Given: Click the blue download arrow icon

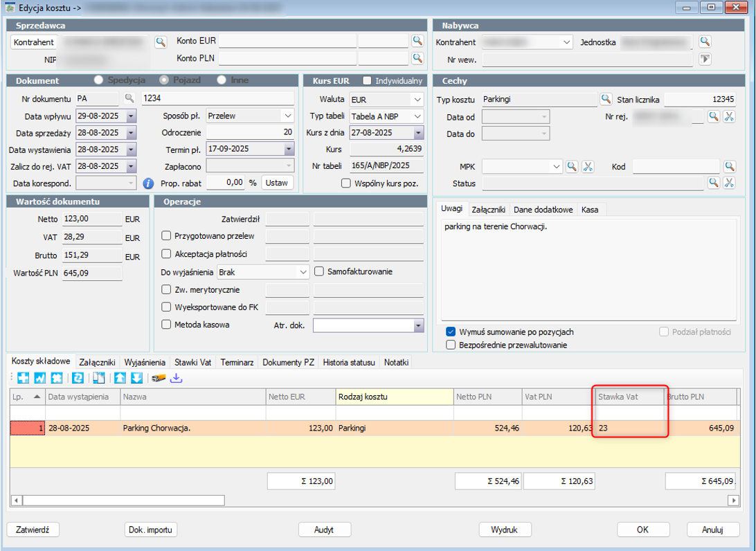Looking at the screenshot, I should (x=176, y=378).
